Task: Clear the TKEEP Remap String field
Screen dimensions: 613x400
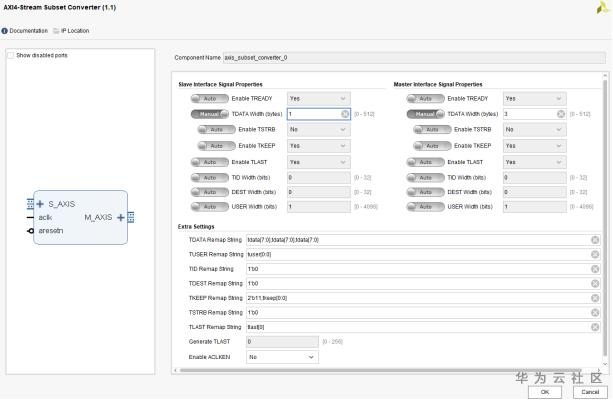Action: 595,298
